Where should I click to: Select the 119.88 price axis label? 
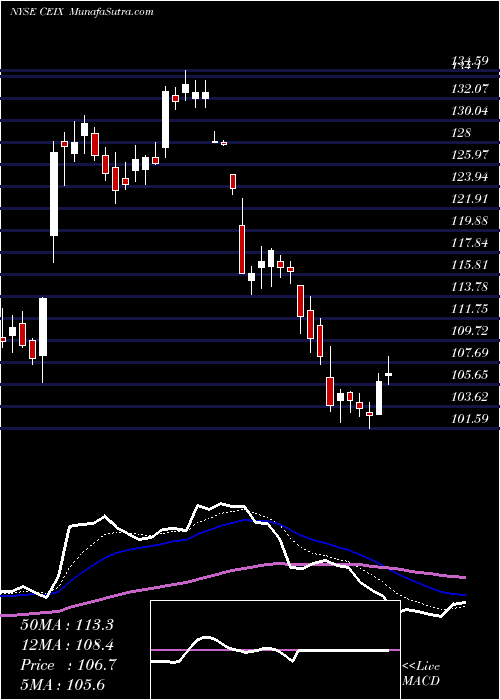(x=469, y=221)
